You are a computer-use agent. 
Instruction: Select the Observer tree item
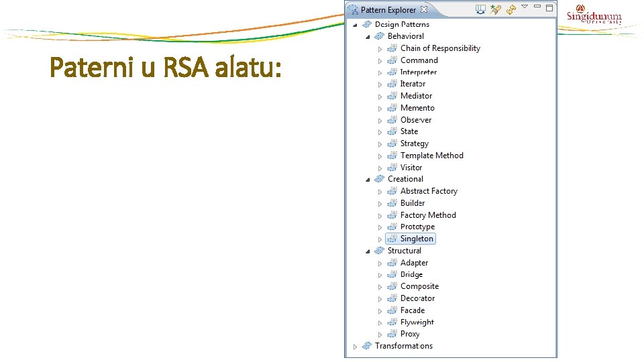(416, 120)
